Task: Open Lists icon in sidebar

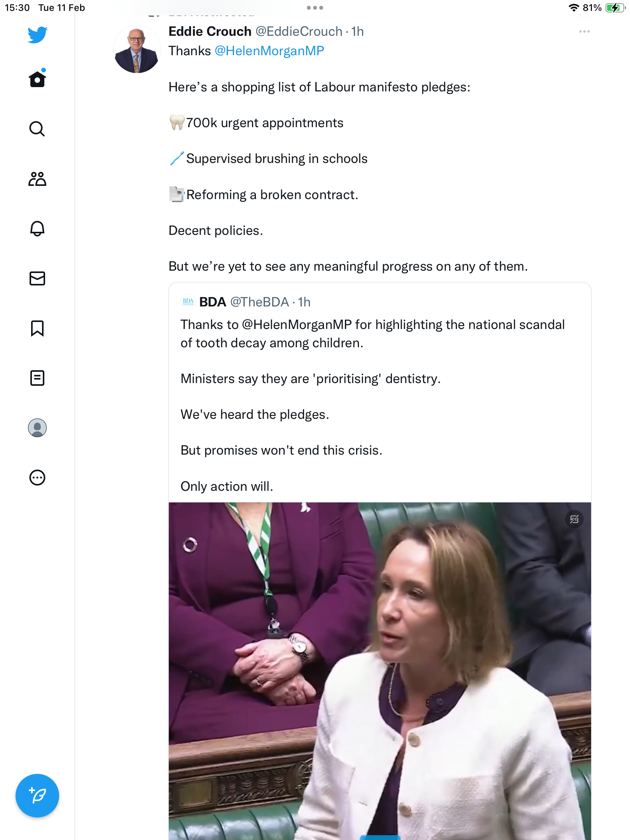Action: click(x=37, y=378)
